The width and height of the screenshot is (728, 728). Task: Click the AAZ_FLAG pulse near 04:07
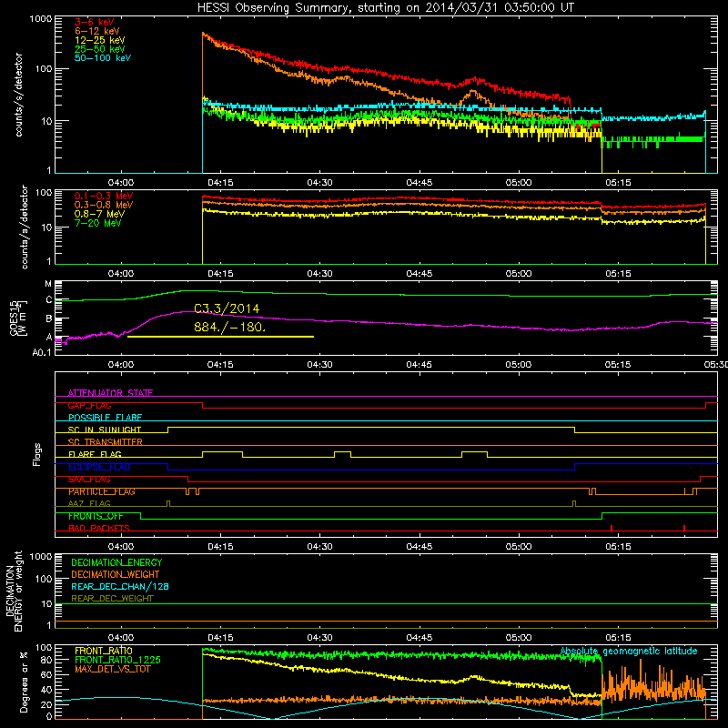click(168, 503)
